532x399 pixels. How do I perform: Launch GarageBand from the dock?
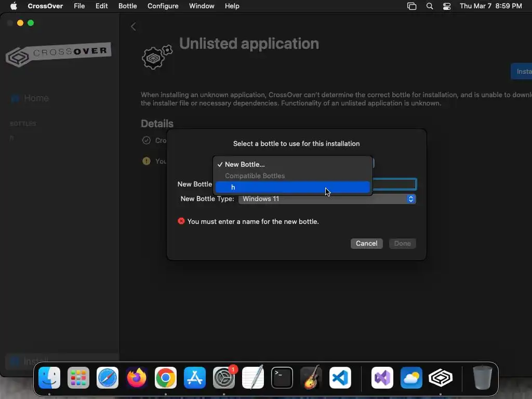click(x=311, y=378)
